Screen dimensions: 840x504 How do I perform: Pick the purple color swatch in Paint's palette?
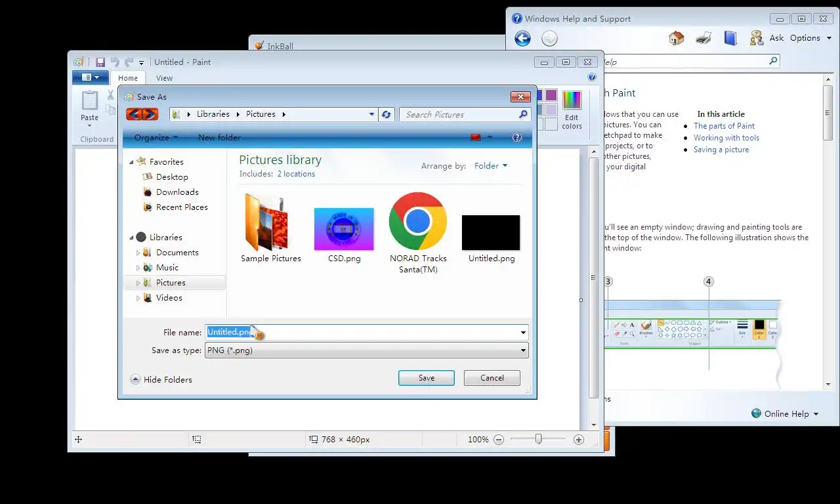[551, 96]
